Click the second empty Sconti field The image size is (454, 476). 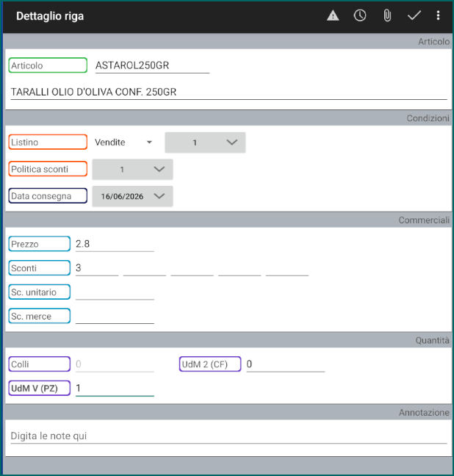(x=145, y=268)
